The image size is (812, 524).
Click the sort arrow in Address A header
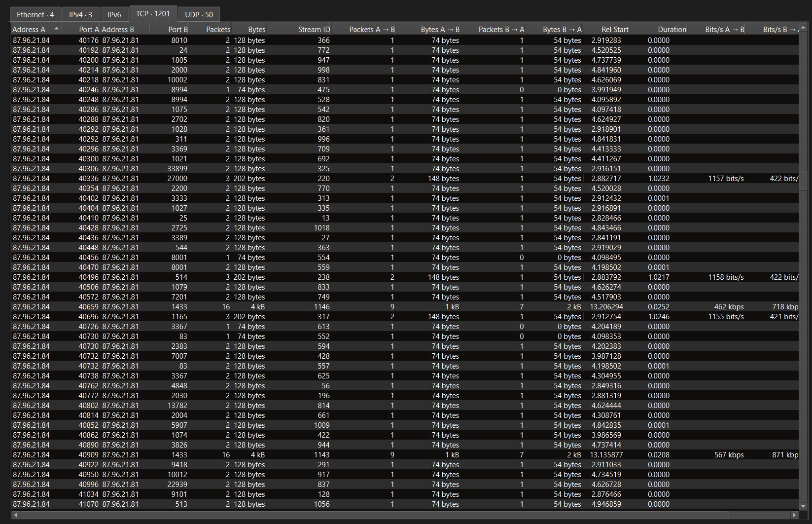pos(57,29)
